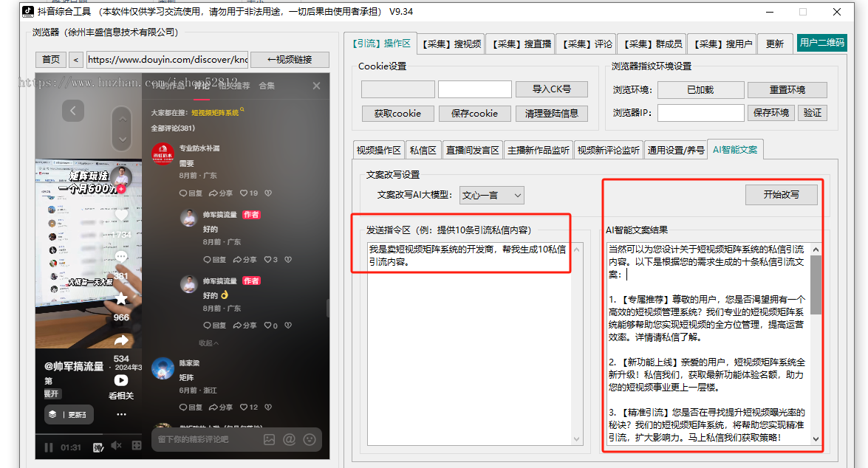
Task: Open the three-dot more menu on video
Action: pos(121,414)
